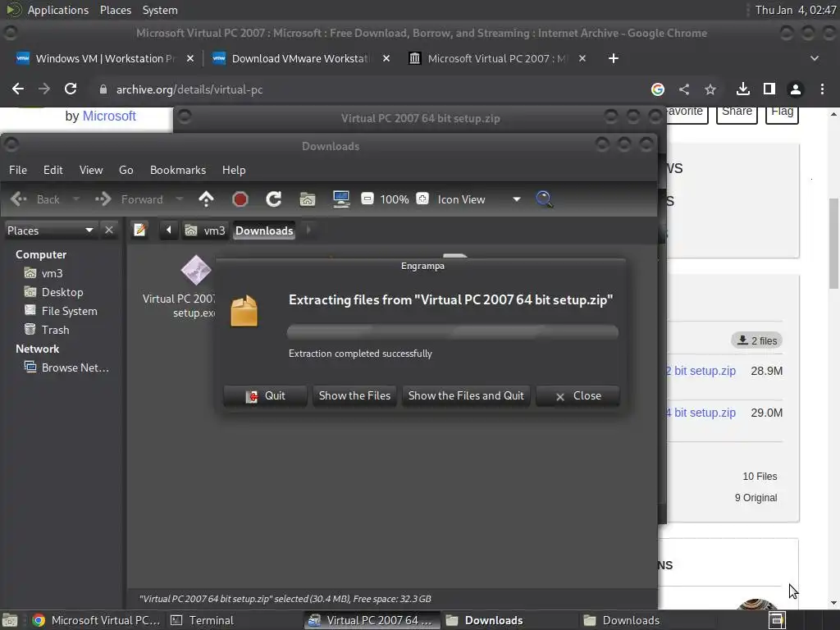The image size is (840, 630).
Task: Click the Back arrow in Downloads file manager
Action: pos(34,199)
